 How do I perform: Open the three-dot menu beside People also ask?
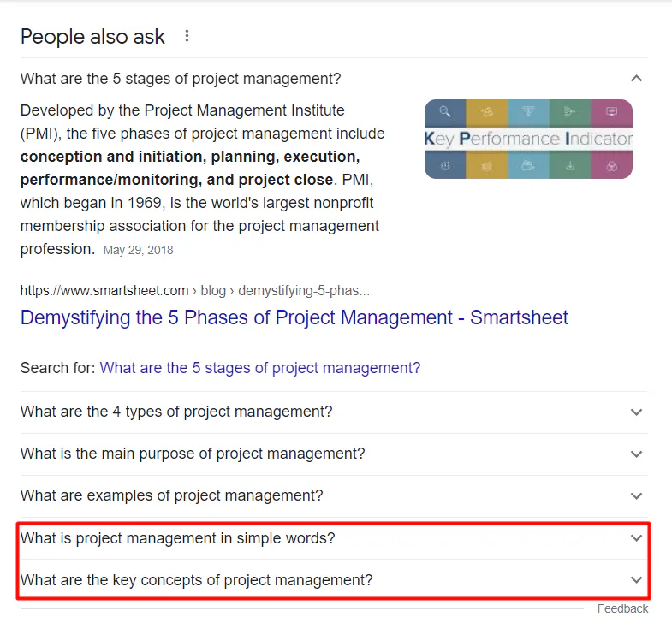(187, 36)
